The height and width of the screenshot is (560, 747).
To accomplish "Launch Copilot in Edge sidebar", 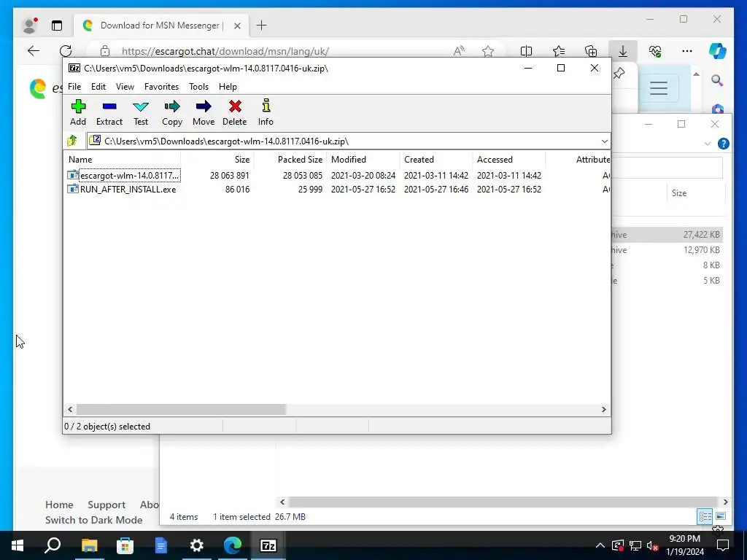I will (718, 51).
